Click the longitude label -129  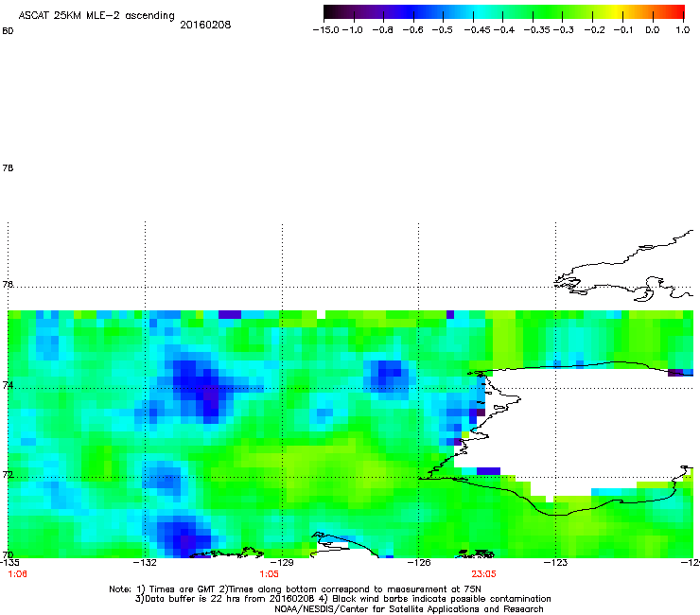tap(282, 563)
